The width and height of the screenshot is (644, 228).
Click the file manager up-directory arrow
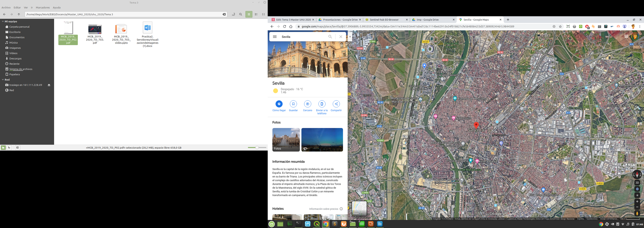click(19, 14)
